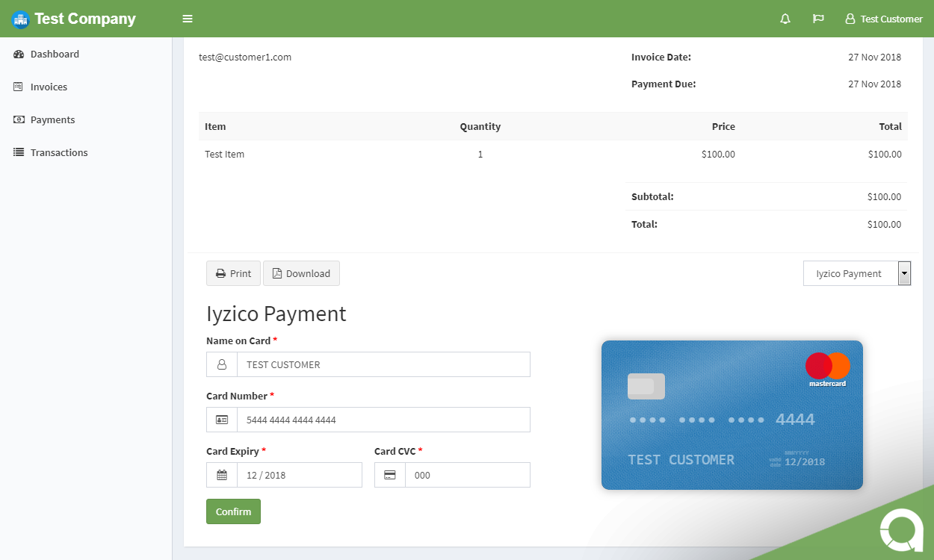
Task: Click the printer icon on the Print button
Action: (220, 273)
